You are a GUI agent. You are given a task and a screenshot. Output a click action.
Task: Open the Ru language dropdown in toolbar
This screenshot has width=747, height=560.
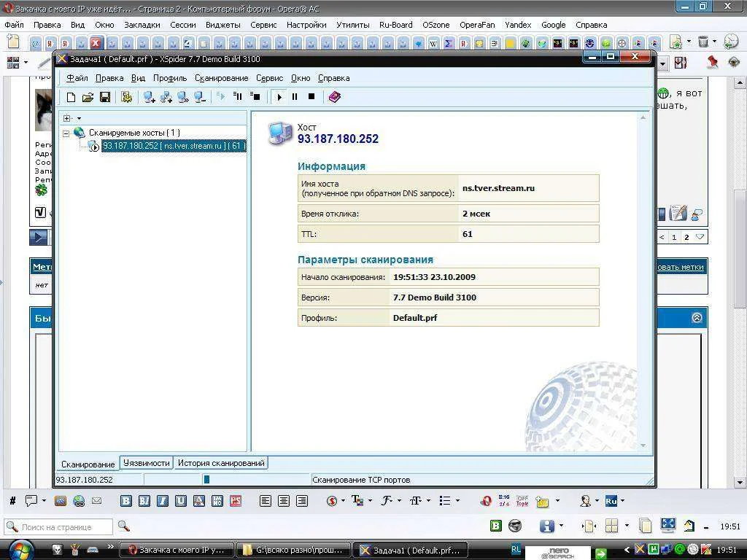(623, 501)
